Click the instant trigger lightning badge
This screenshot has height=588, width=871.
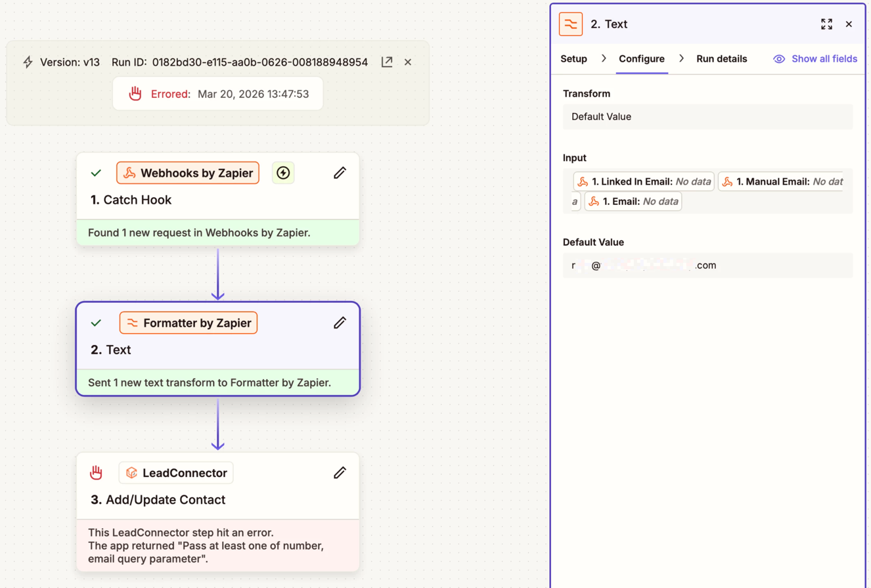click(283, 173)
